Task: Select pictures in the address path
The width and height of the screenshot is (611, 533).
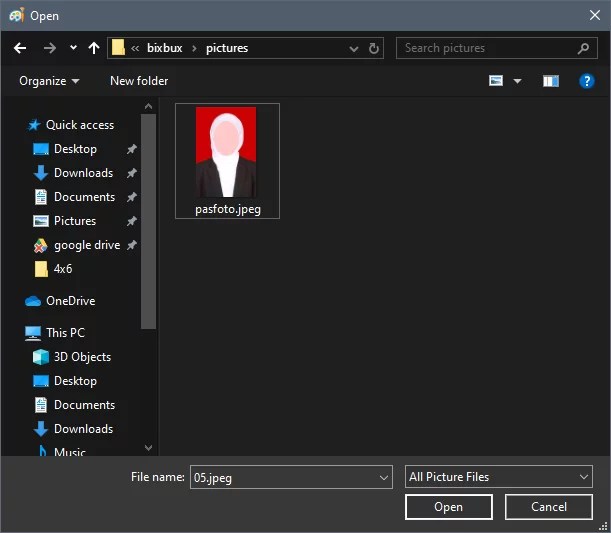Action: [227, 48]
